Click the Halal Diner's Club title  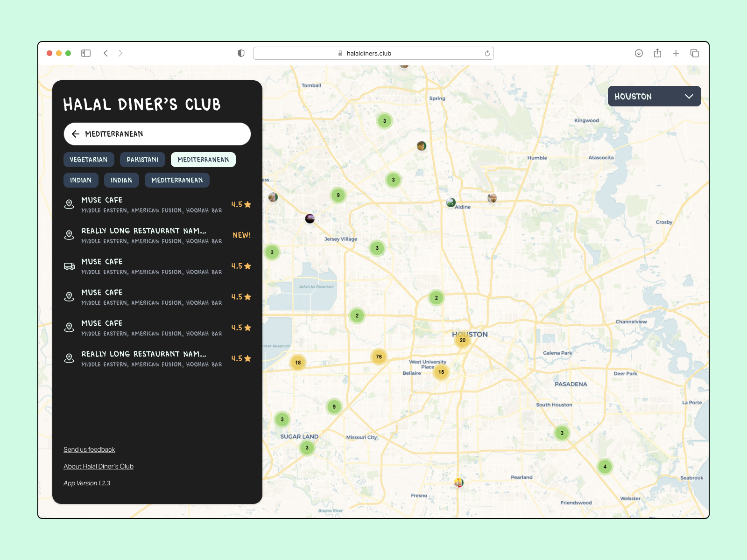click(142, 105)
